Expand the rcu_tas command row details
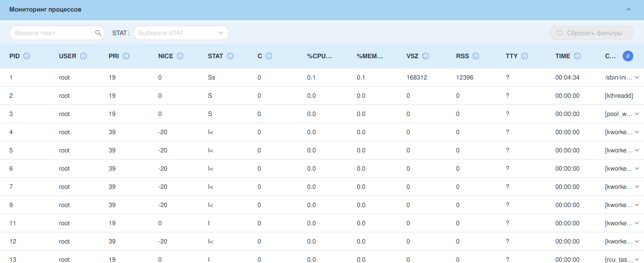The width and height of the screenshot is (644, 263). [x=637, y=259]
